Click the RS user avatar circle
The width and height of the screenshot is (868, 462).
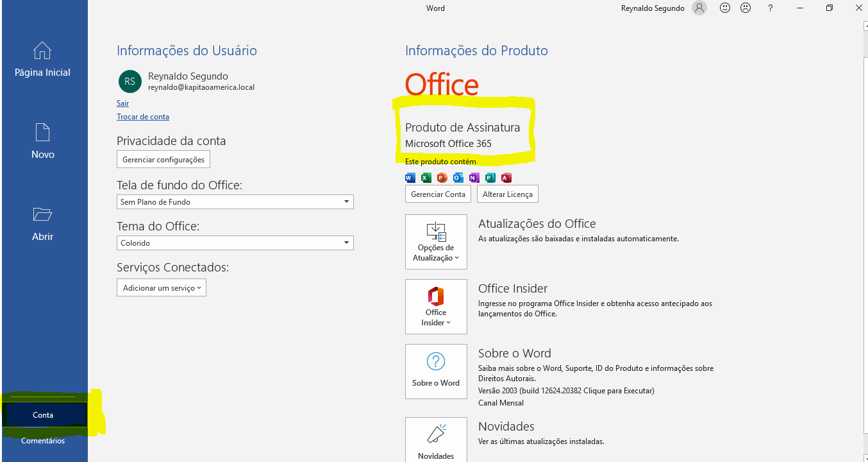click(130, 81)
